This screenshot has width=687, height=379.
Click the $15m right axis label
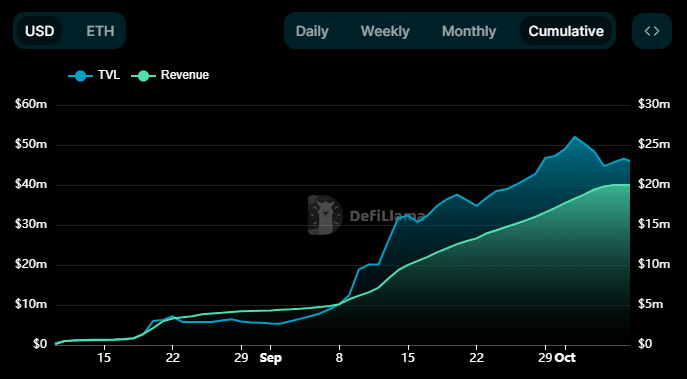coord(654,225)
